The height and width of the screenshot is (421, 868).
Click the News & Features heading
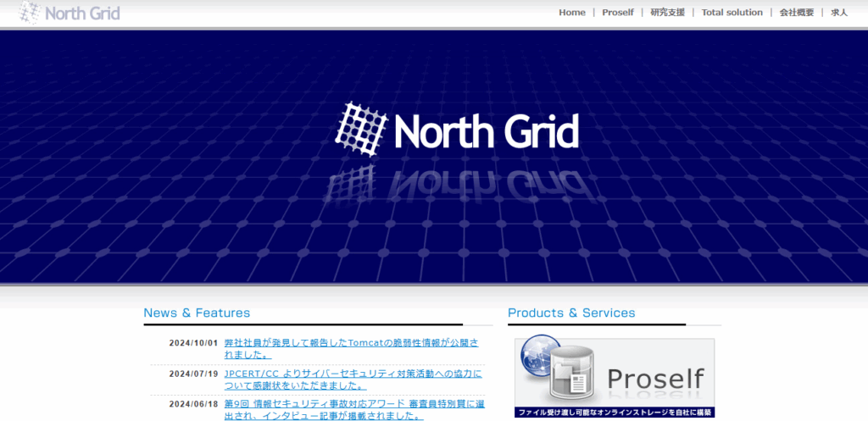click(197, 313)
